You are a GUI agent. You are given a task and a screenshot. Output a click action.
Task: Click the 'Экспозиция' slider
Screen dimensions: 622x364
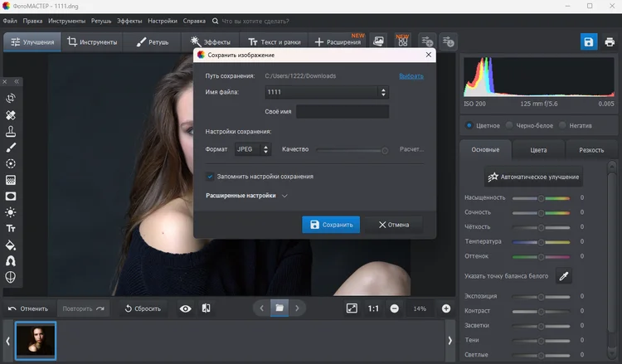click(541, 297)
